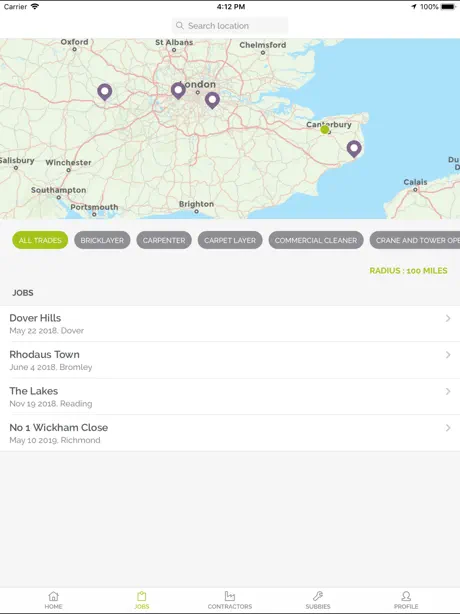
Task: Click the chevron on Dover Hills row
Action: (448, 318)
